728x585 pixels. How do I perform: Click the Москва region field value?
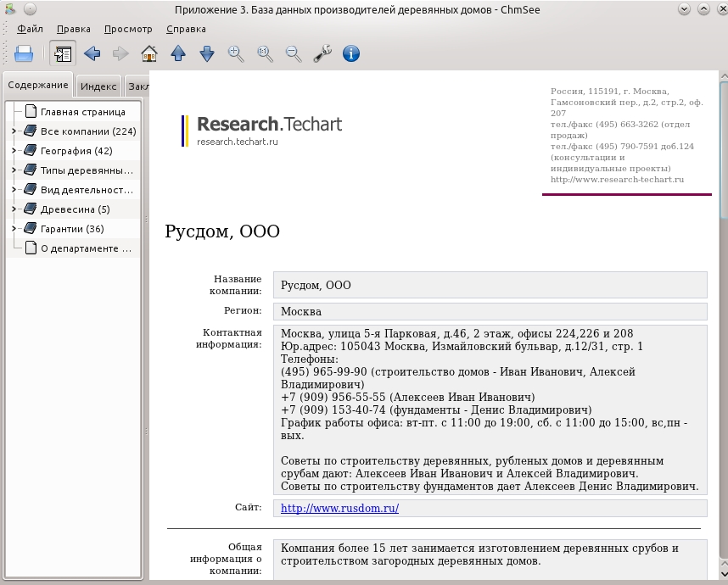point(490,311)
